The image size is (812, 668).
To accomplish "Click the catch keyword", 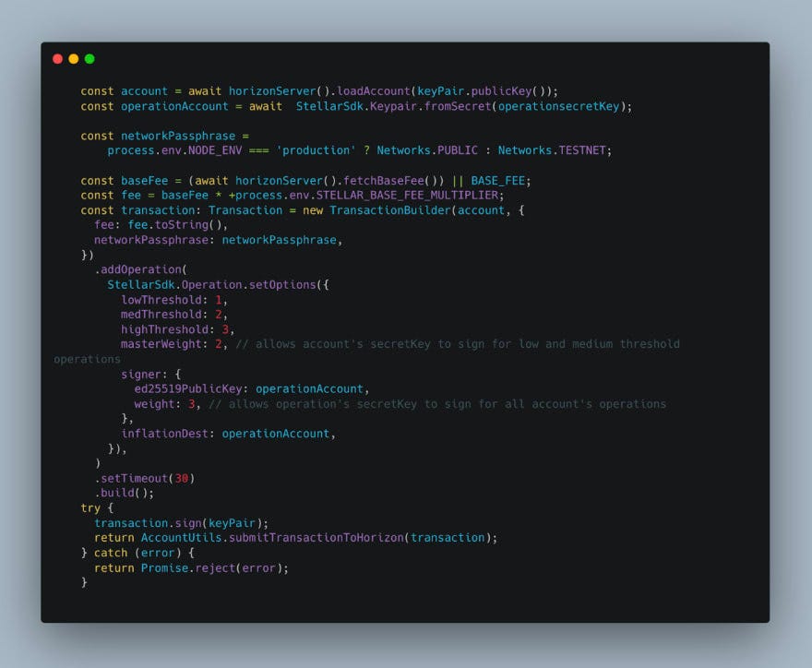I will tap(111, 553).
